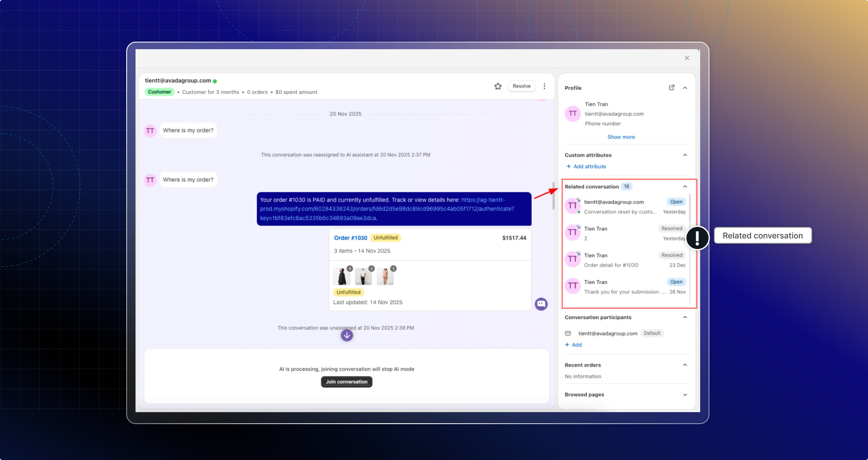Collapse the Related conversation section
This screenshot has width=868, height=460.
click(x=685, y=187)
